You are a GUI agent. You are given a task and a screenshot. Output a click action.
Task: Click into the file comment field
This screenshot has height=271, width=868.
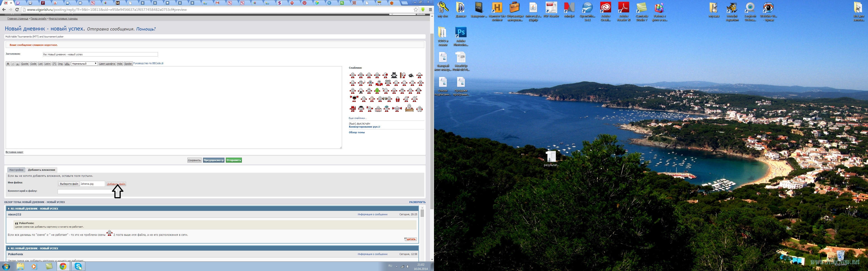pyautogui.click(x=84, y=192)
